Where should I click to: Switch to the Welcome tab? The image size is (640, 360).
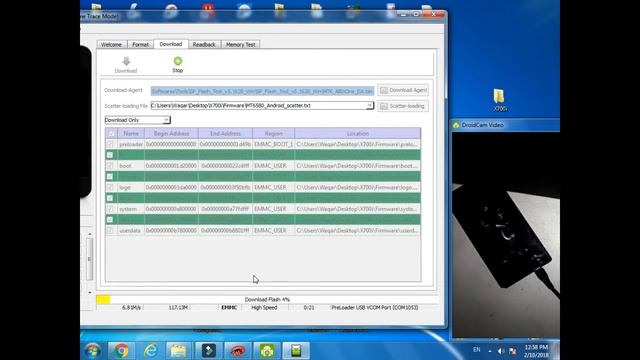pos(111,44)
